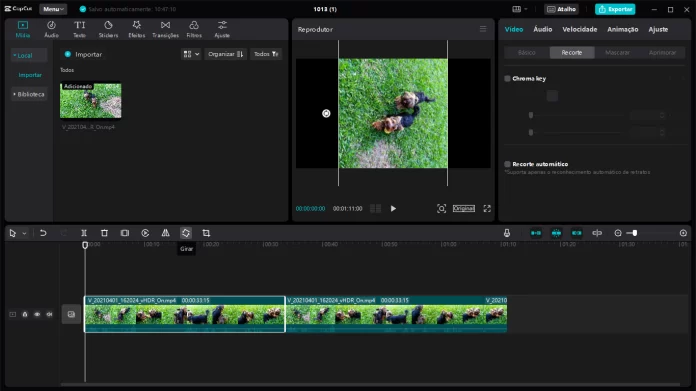
Task: Select the Mascarar sub-tab
Action: coord(617,52)
